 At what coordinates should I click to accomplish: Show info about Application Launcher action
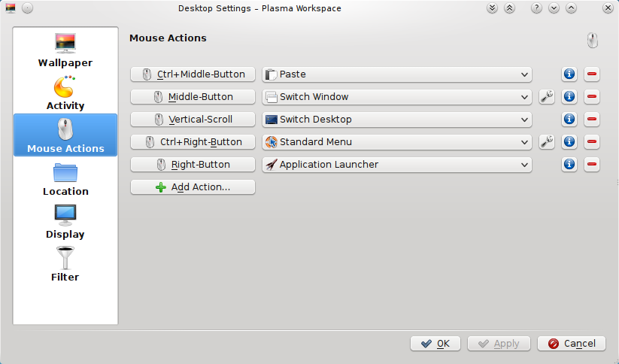click(x=569, y=164)
